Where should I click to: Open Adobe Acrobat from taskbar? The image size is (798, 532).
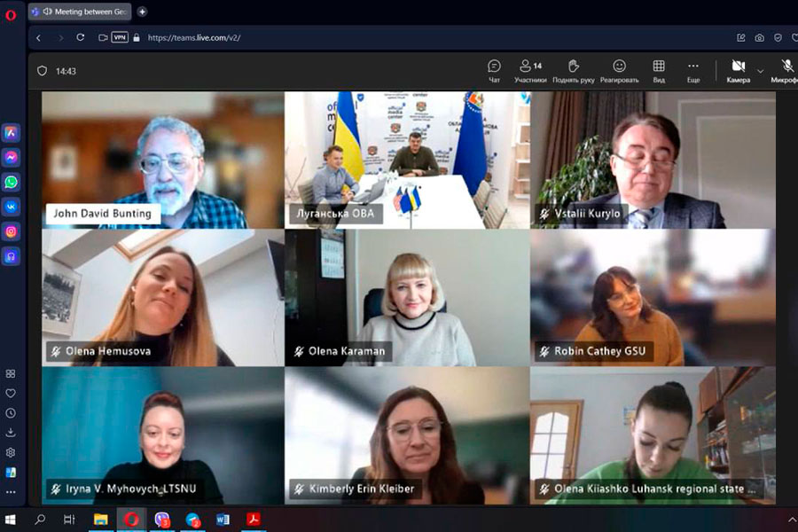pyautogui.click(x=254, y=520)
